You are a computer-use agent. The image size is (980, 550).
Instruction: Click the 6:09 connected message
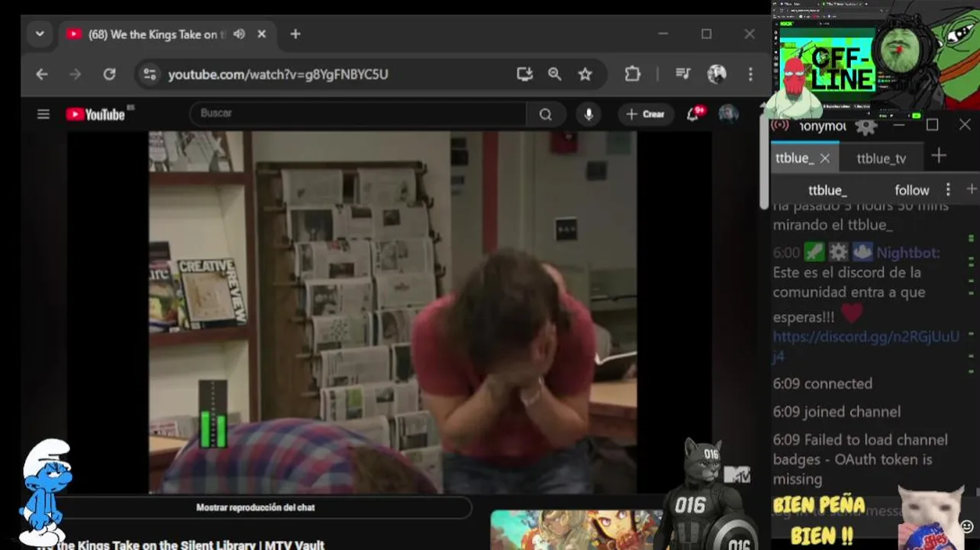click(x=822, y=383)
